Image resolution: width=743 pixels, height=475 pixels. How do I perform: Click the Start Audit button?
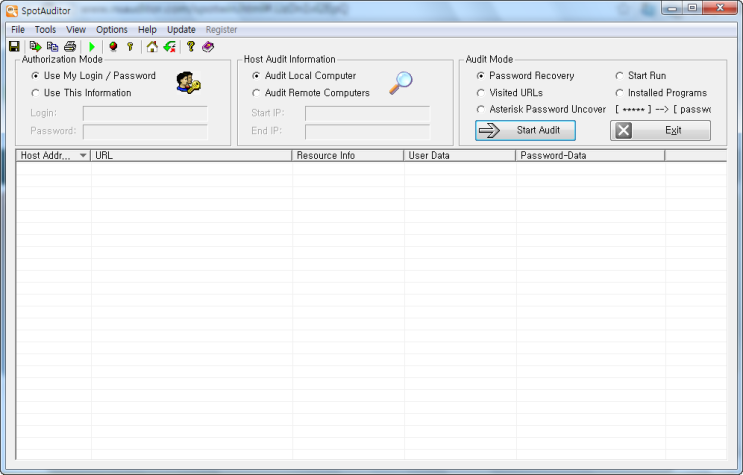tap(525, 130)
